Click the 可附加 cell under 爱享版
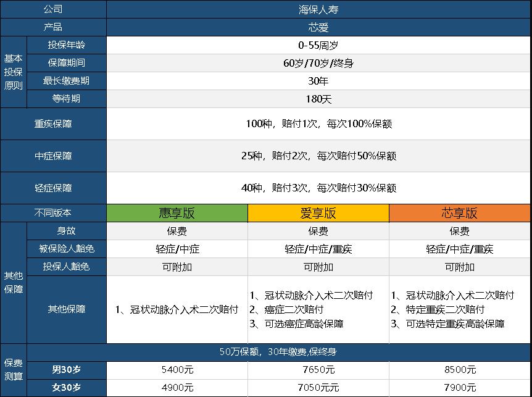532x397 pixels. pyautogui.click(x=318, y=266)
